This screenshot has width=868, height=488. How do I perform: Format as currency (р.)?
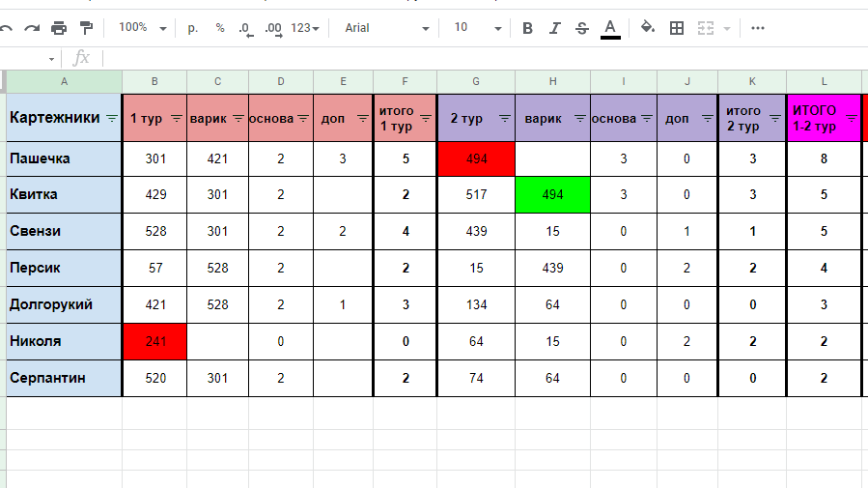(x=193, y=28)
